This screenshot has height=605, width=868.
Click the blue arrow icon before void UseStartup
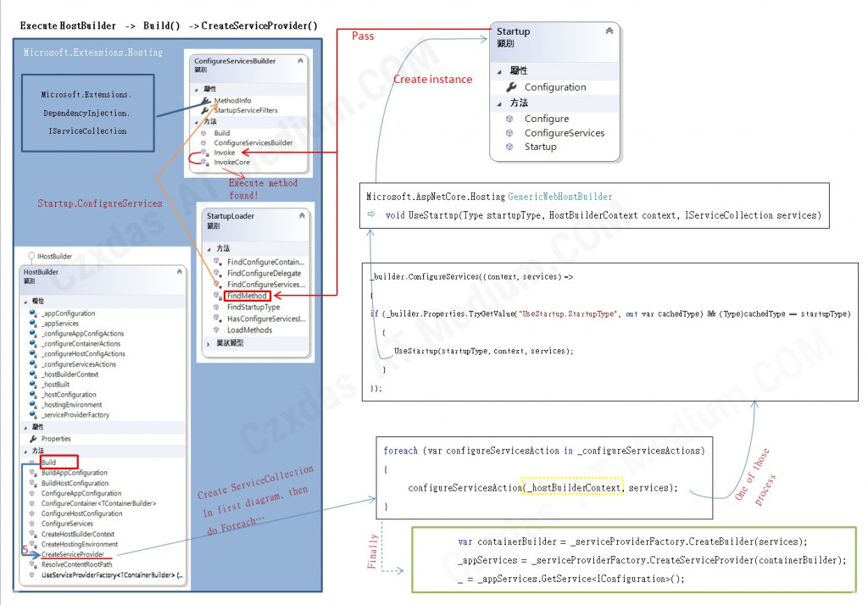(x=371, y=214)
